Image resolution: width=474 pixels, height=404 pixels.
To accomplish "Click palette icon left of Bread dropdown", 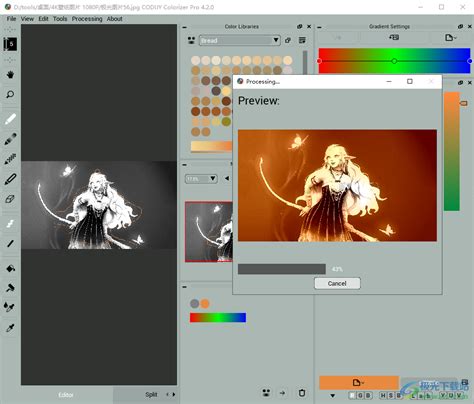I will 191,40.
